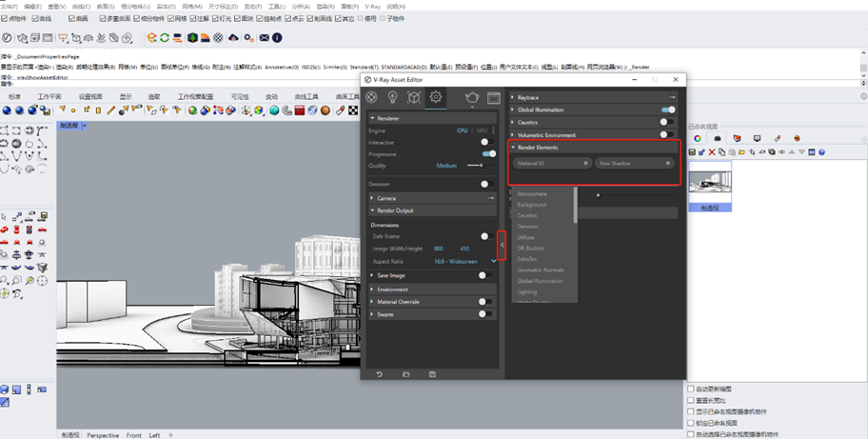
Task: Open the Materials tab in V-Ray Asset Editor
Action: 371,97
